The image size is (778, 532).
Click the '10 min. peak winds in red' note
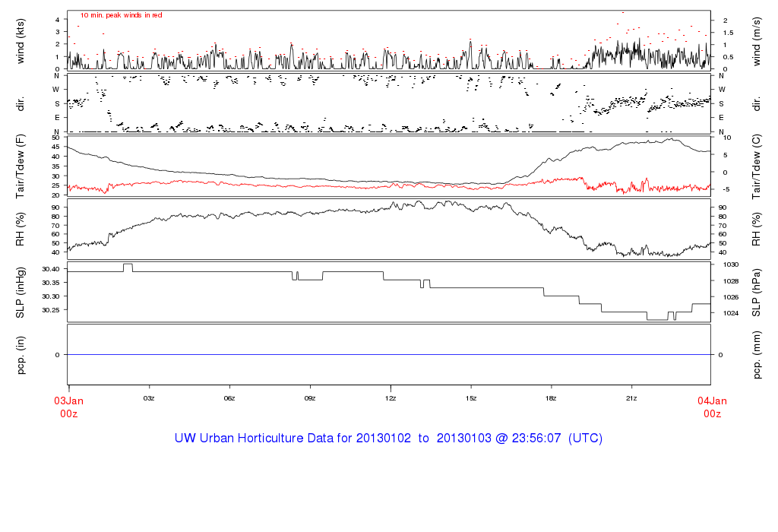point(121,15)
